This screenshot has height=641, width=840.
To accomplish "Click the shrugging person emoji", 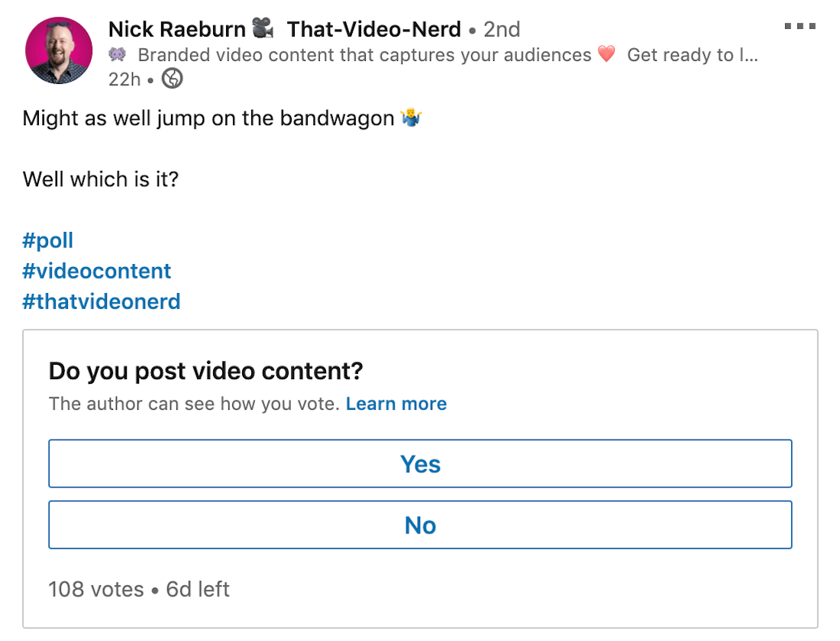I will 411,118.
